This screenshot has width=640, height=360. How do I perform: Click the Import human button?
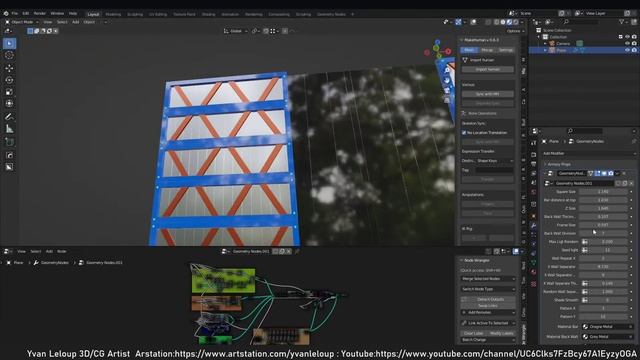pyautogui.click(x=488, y=69)
